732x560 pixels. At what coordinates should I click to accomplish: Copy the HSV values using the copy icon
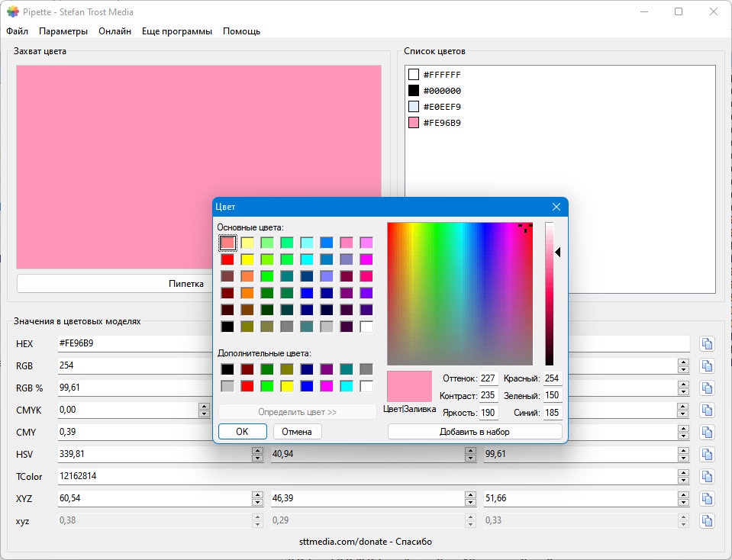coord(708,455)
